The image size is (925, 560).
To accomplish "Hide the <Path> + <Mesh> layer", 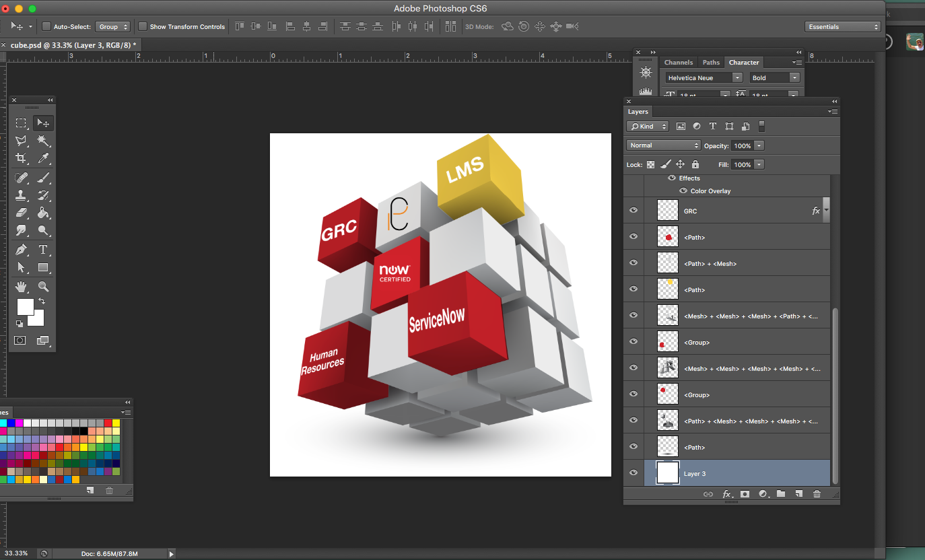I will [633, 263].
